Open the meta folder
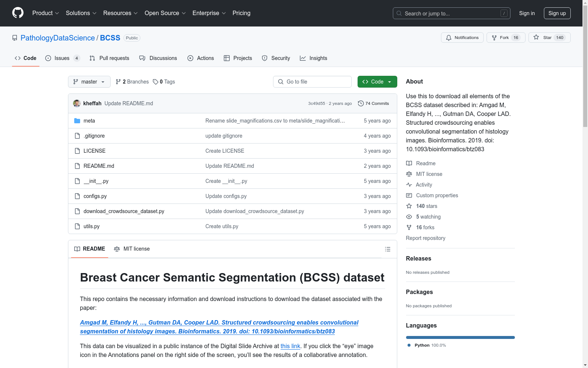588x368 pixels. [89, 121]
